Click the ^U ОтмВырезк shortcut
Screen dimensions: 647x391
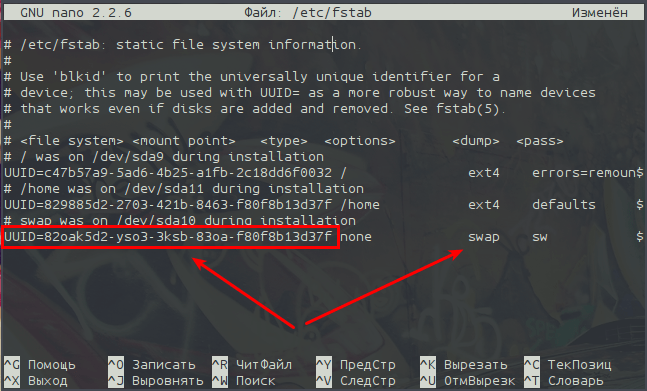pos(468,381)
